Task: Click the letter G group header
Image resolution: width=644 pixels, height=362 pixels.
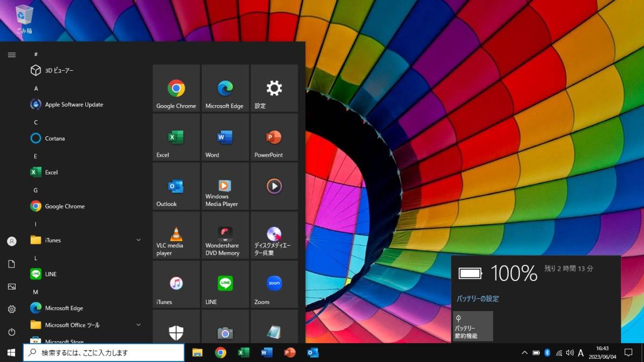Action: (36, 190)
